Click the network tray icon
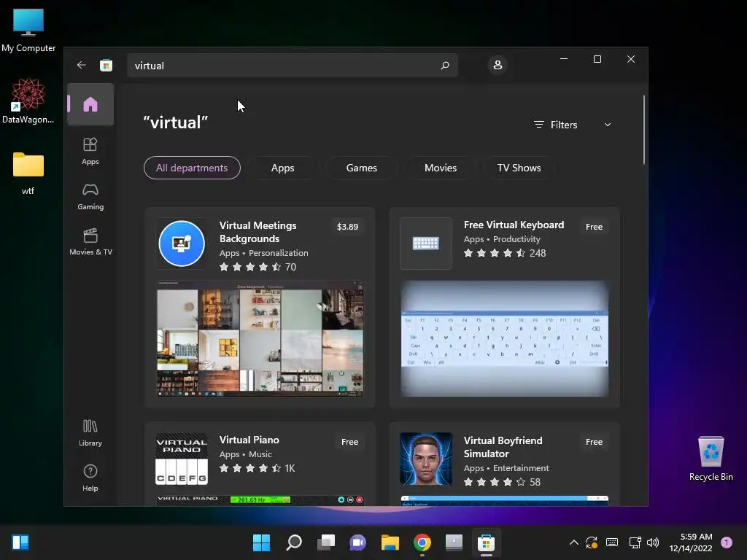Viewport: 747px width, 560px height. pos(635,542)
